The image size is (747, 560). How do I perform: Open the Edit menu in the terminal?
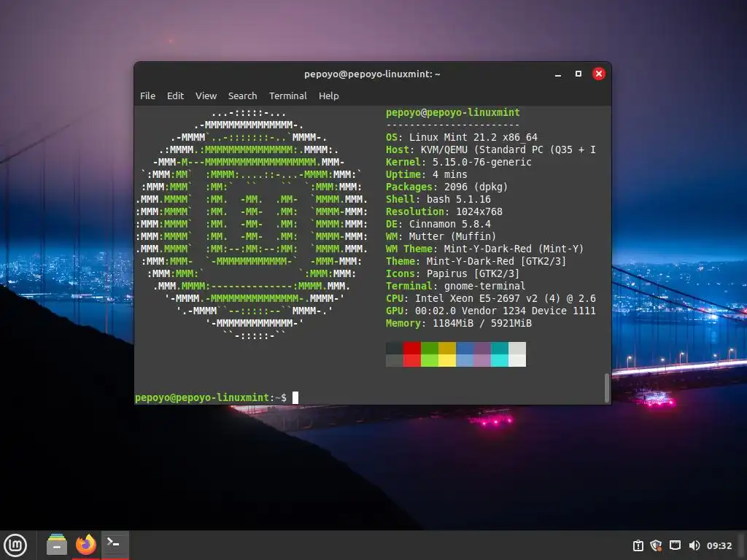175,96
